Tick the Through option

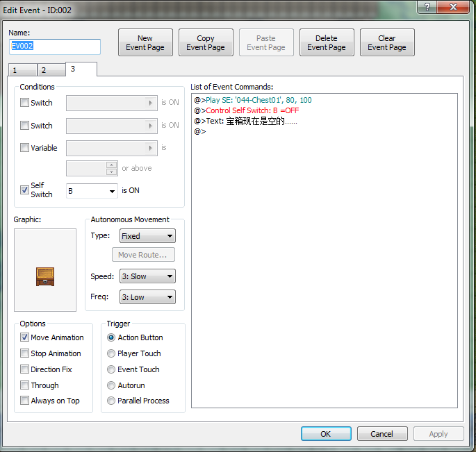pyautogui.click(x=24, y=385)
